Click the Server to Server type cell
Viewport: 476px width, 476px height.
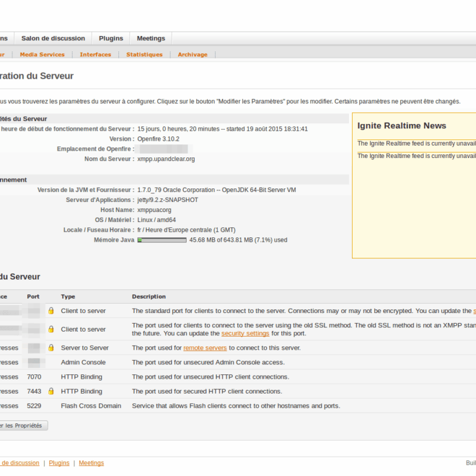coord(85,348)
